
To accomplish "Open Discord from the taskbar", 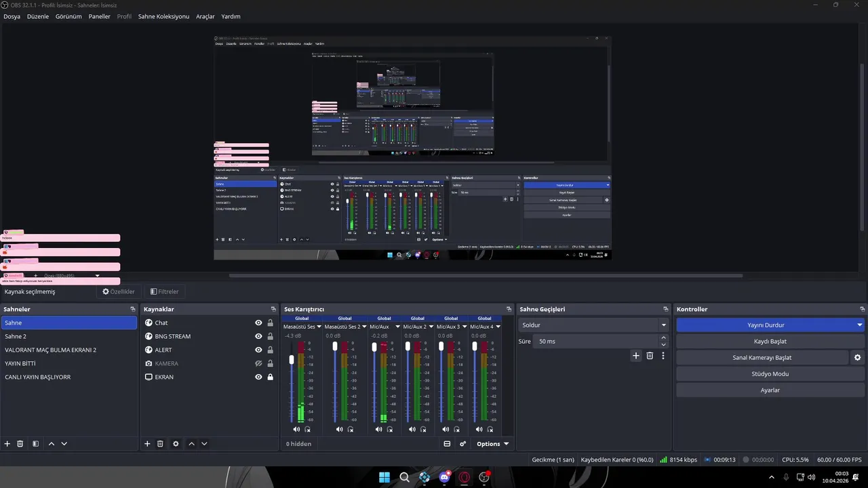I will (444, 477).
